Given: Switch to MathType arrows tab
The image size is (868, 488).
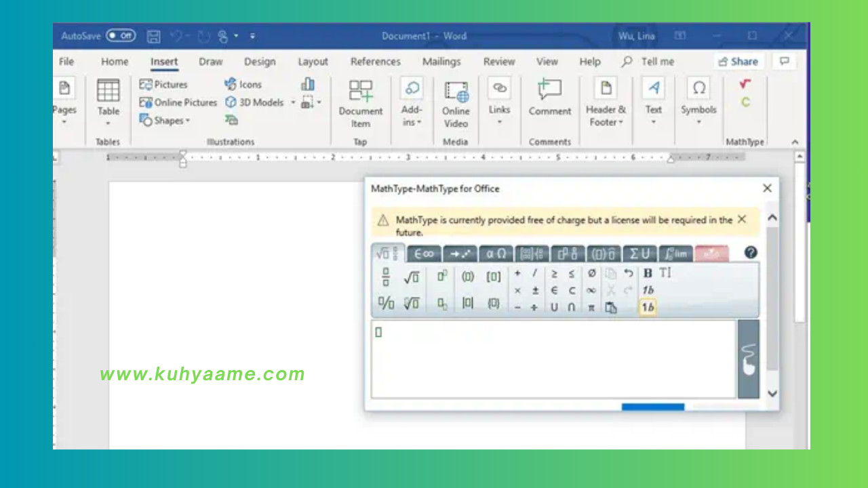Looking at the screenshot, I should coord(460,253).
